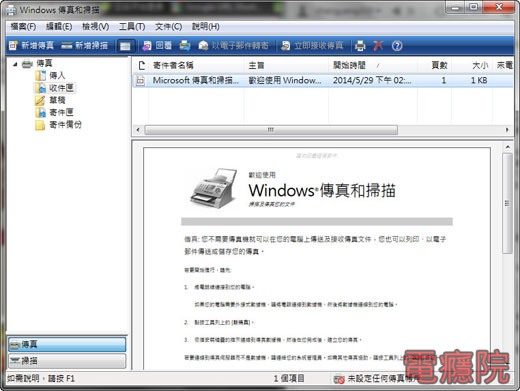The height and width of the screenshot is (391, 520).
Task: Select the Microsoft 傳真和掃描 message row
Action: (323, 81)
